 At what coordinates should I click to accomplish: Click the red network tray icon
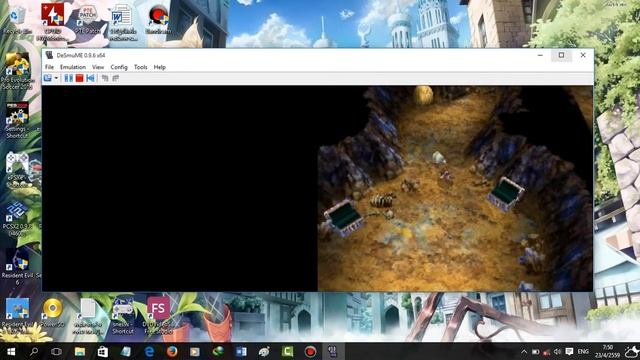point(547,352)
